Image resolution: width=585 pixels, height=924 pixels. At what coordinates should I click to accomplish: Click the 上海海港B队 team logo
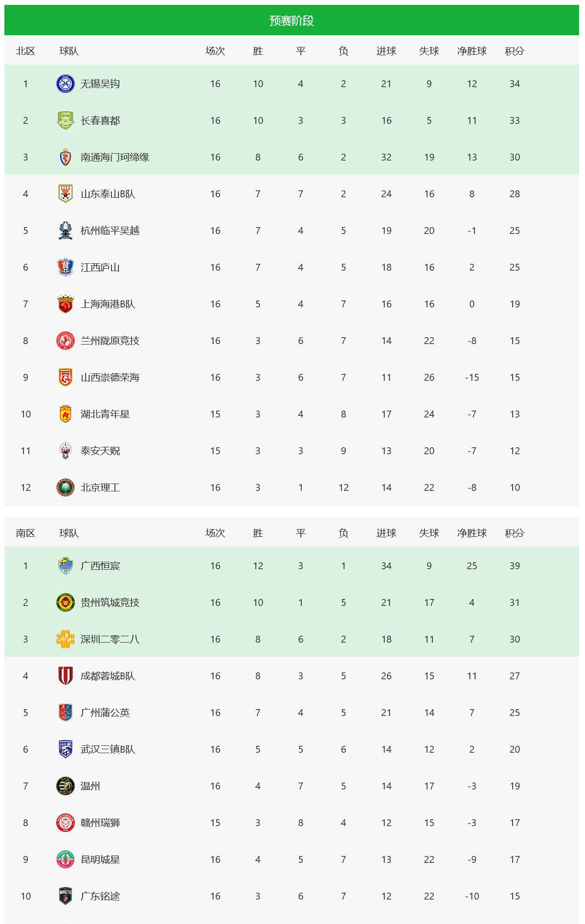65,304
